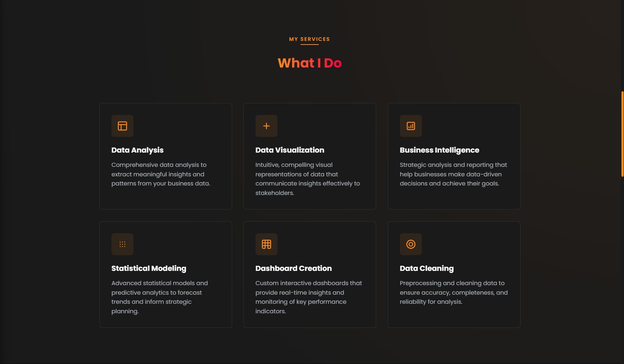
Task: Select the Data Visualization heading
Action: tap(290, 150)
